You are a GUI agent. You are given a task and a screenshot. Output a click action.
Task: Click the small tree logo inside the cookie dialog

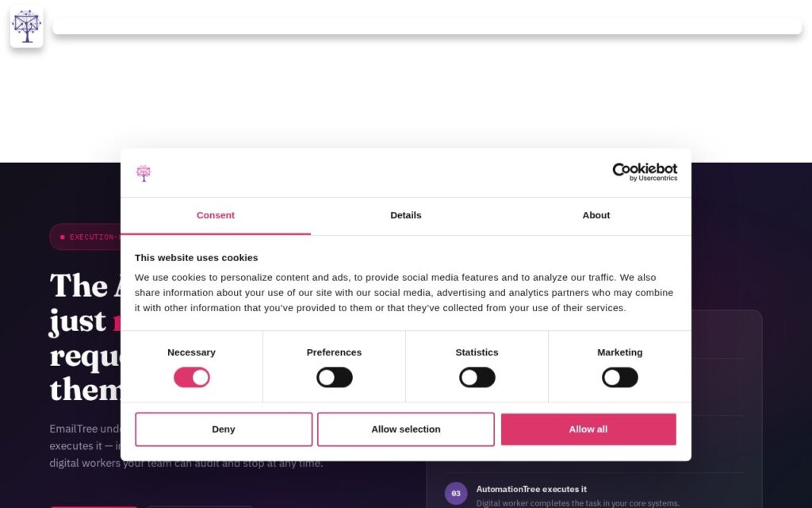144,173
